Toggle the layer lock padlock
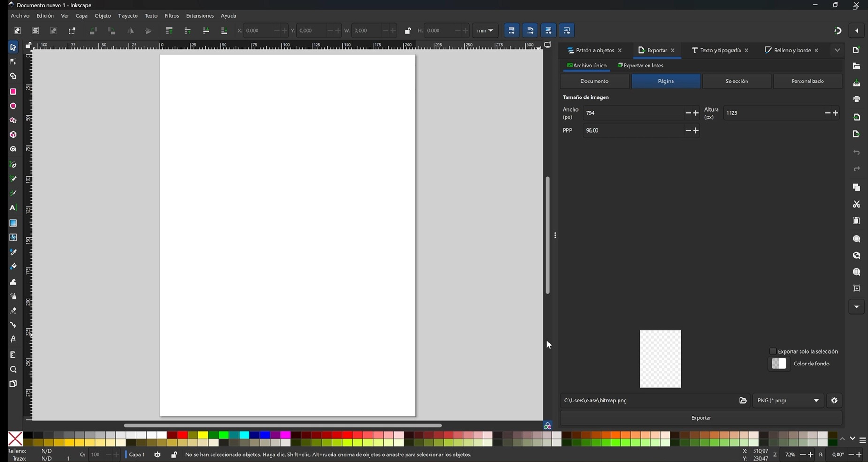Viewport: 868px width, 462px height. [x=174, y=455]
